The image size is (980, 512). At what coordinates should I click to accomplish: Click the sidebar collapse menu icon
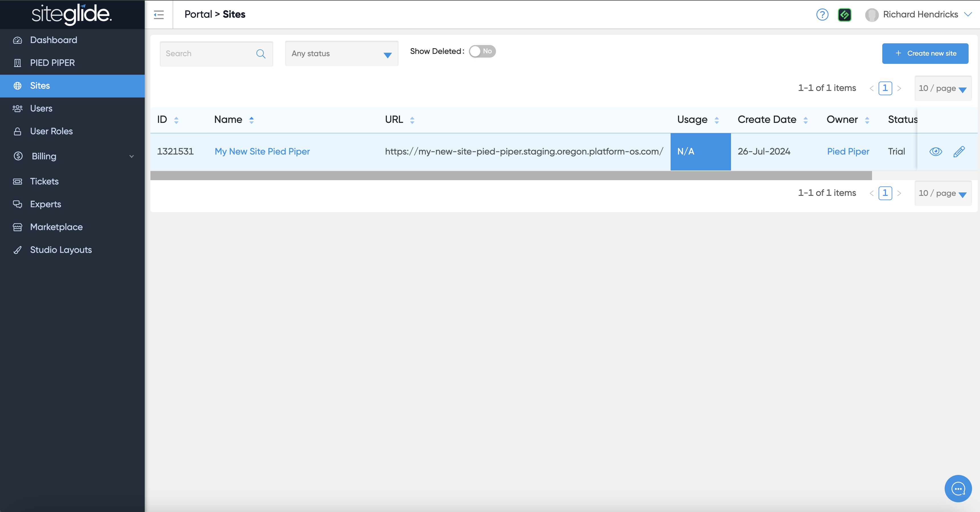(x=159, y=15)
